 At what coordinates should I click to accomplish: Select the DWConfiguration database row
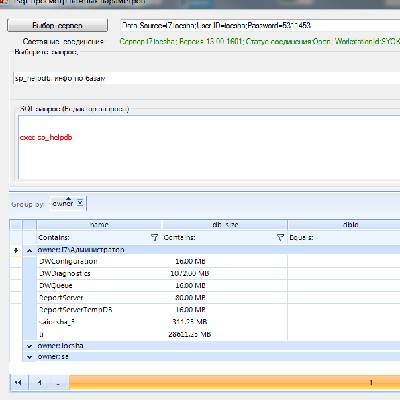(218, 261)
